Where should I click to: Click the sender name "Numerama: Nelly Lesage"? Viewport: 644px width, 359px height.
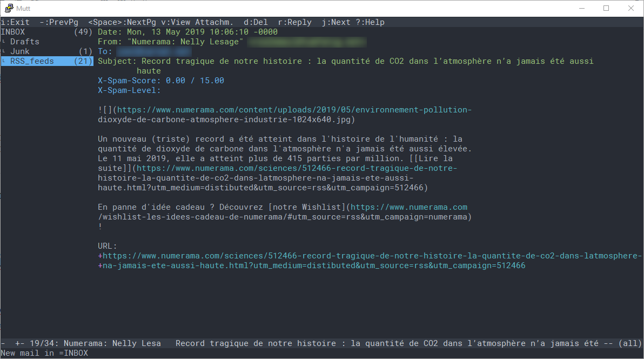pos(185,42)
